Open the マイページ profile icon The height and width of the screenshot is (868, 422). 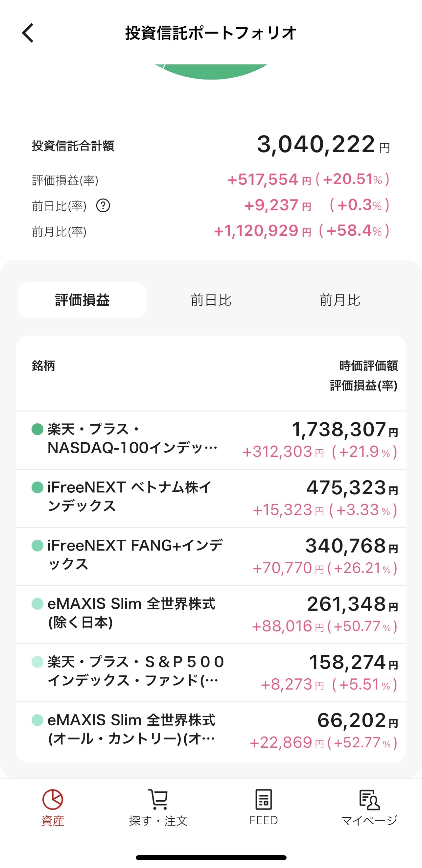(369, 799)
